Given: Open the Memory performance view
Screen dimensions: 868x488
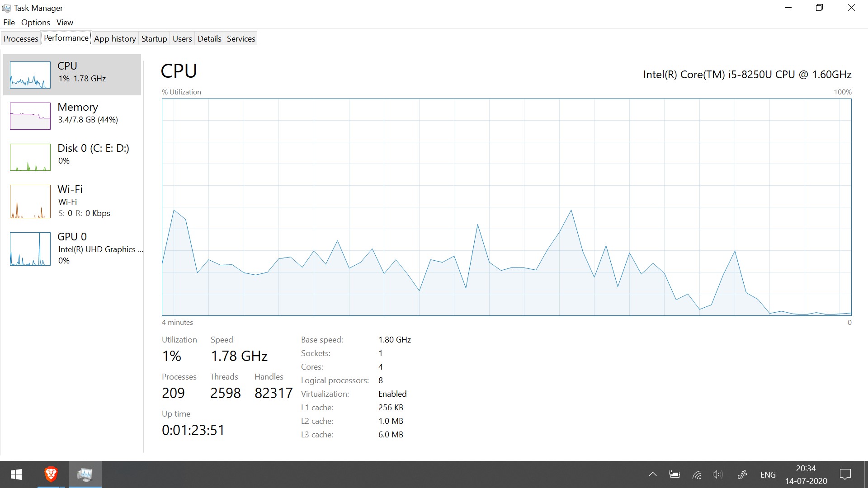Looking at the screenshot, I should tap(72, 115).
